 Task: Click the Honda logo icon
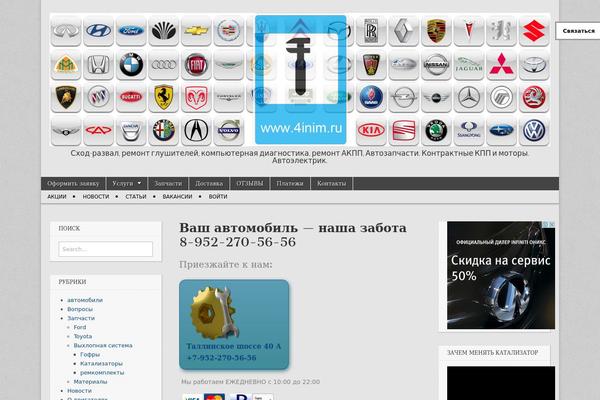pos(98,64)
